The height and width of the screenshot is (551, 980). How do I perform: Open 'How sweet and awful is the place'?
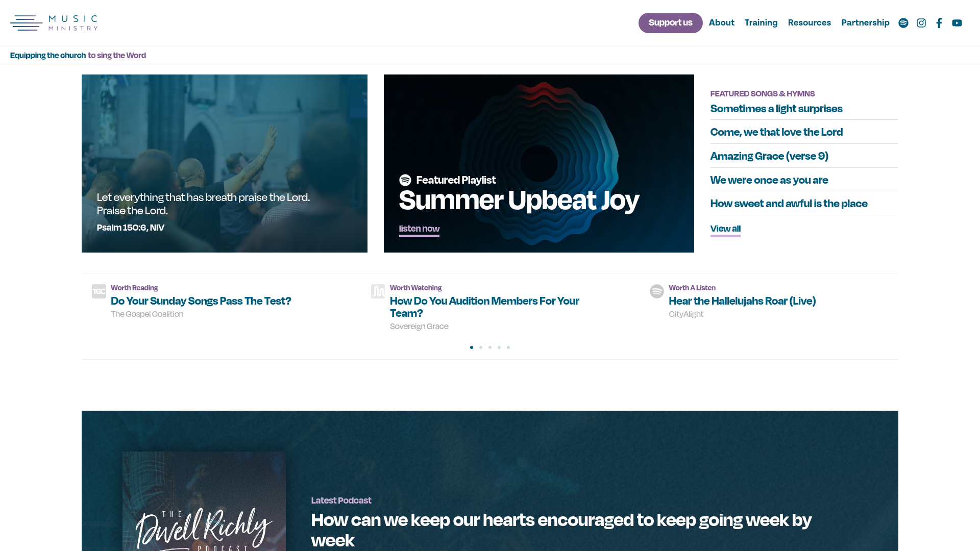tap(789, 204)
